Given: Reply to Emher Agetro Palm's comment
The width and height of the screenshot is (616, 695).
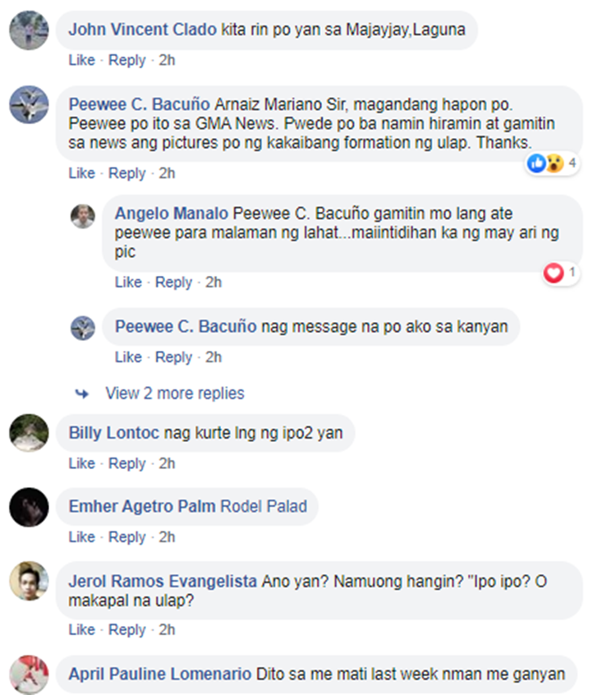Looking at the screenshot, I should pyautogui.click(x=126, y=537).
